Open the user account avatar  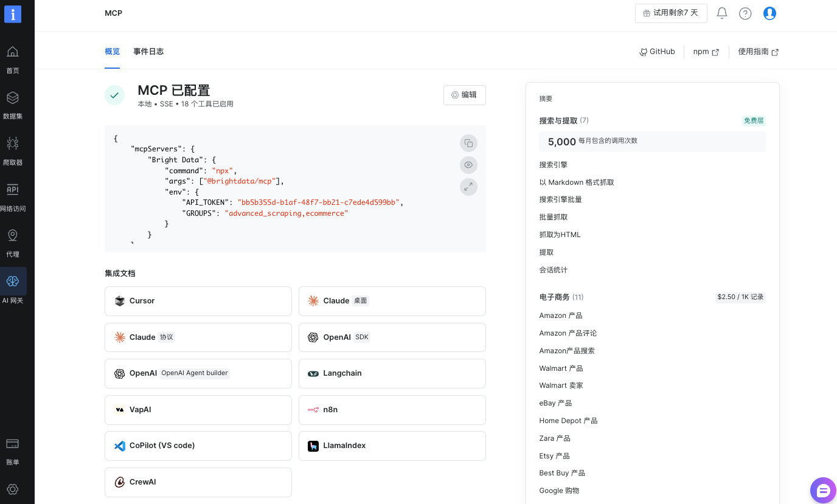(x=769, y=13)
